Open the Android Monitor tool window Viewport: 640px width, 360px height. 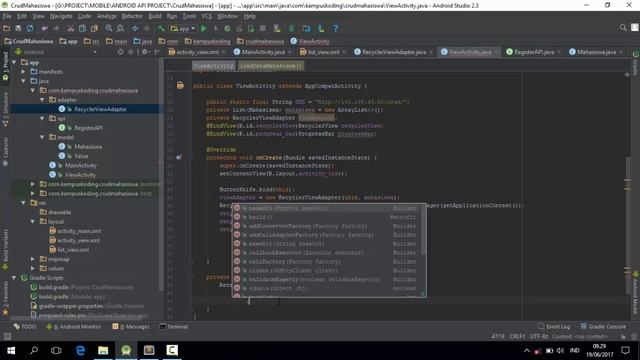[74, 327]
